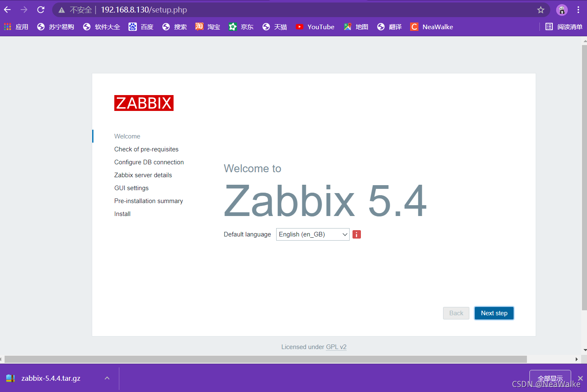
Task: Click the Default language label
Action: (247, 234)
